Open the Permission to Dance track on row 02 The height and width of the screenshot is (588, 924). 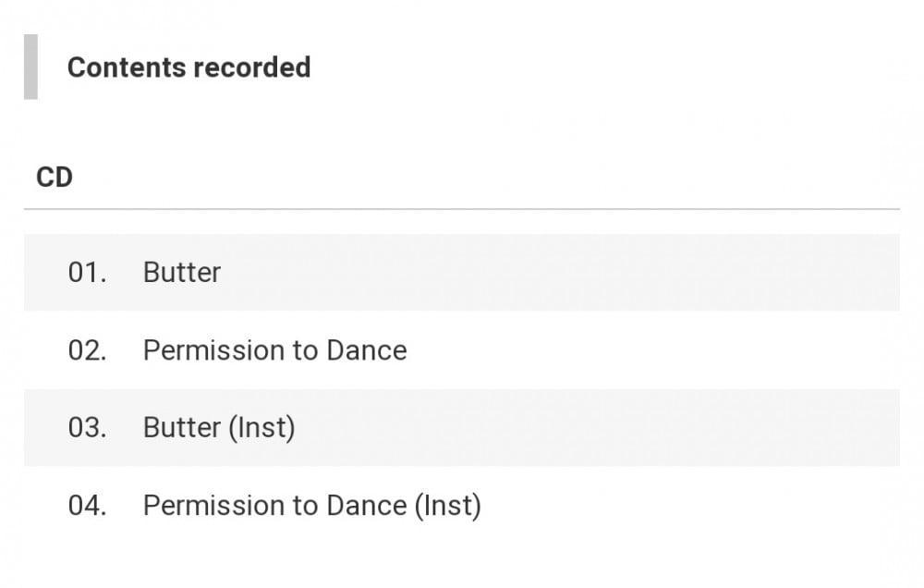pos(275,350)
